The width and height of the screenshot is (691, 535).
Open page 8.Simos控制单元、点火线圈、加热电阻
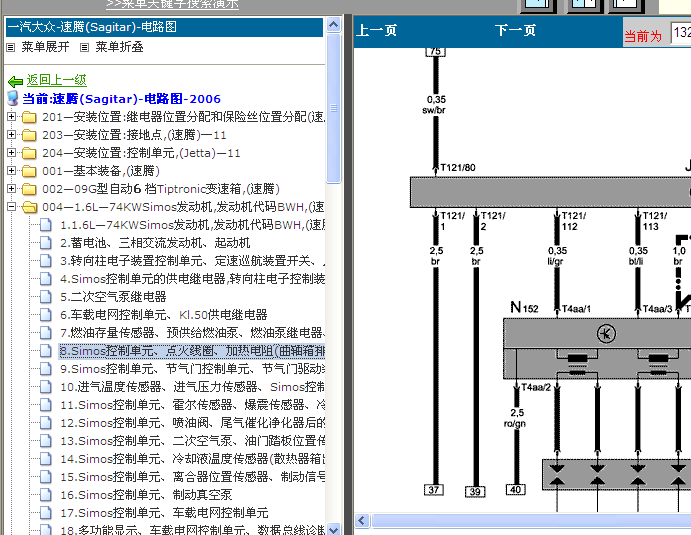[193, 351]
